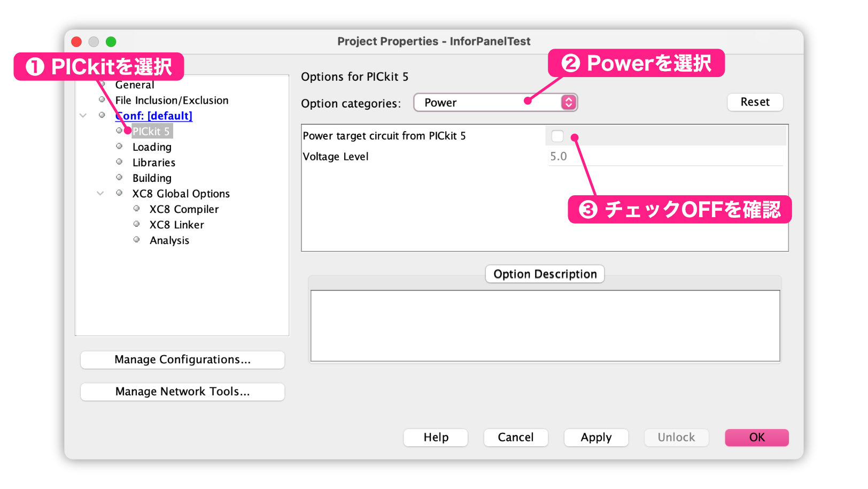
Task: Click the bullet icon beside XC8 Linker
Action: [x=136, y=224]
